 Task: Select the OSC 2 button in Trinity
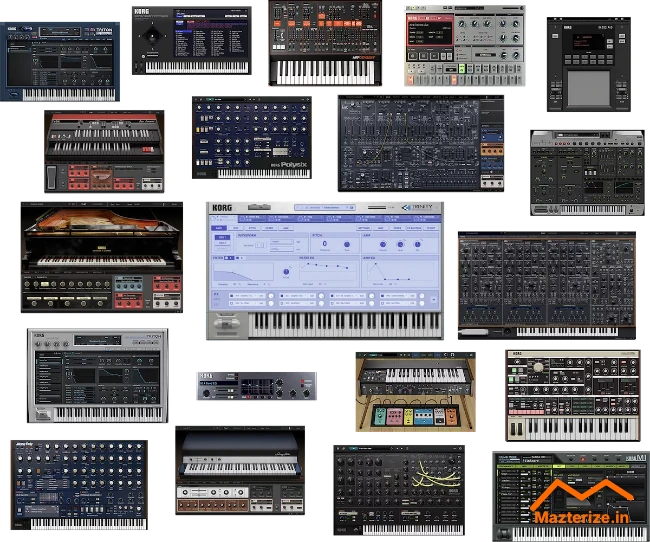tap(222, 243)
